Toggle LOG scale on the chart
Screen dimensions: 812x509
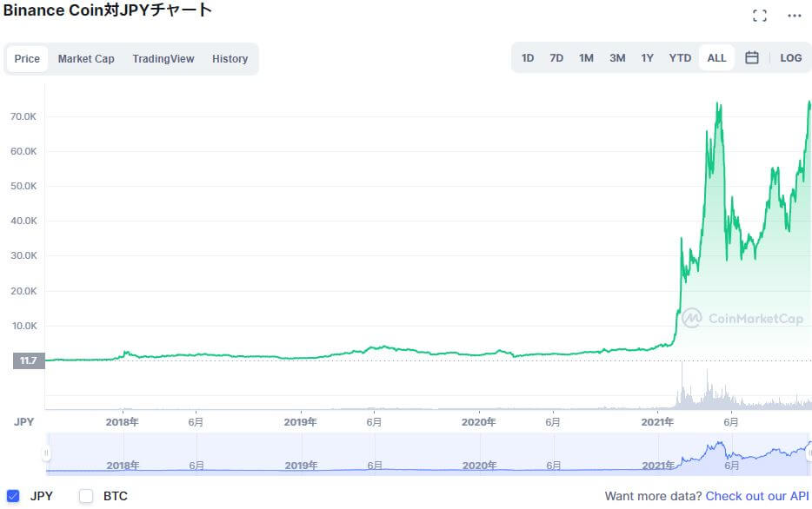[791, 58]
